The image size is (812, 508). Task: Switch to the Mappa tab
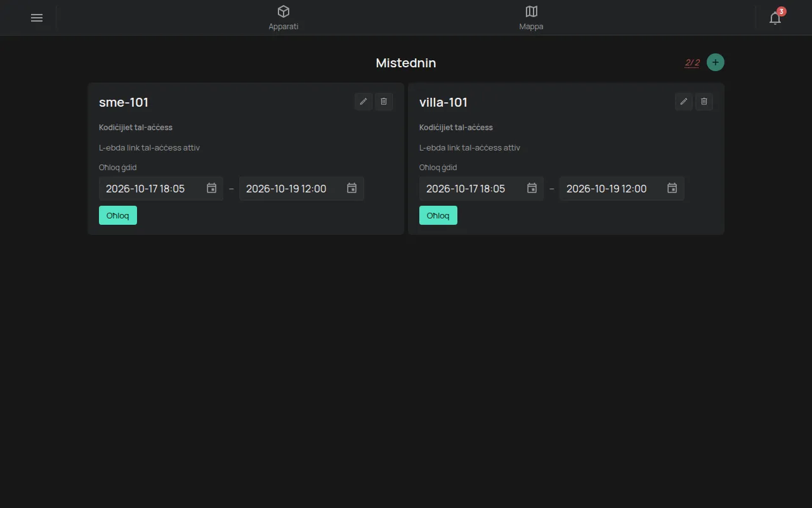click(532, 18)
